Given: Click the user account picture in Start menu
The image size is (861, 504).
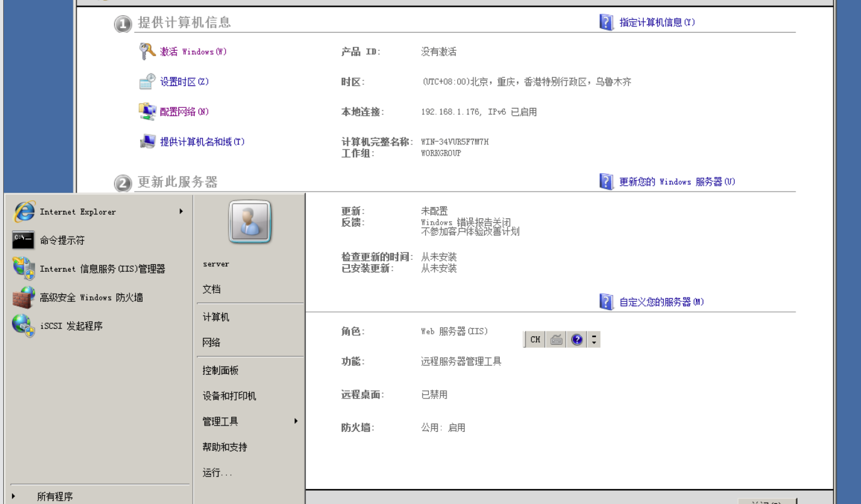Looking at the screenshot, I should pyautogui.click(x=250, y=222).
